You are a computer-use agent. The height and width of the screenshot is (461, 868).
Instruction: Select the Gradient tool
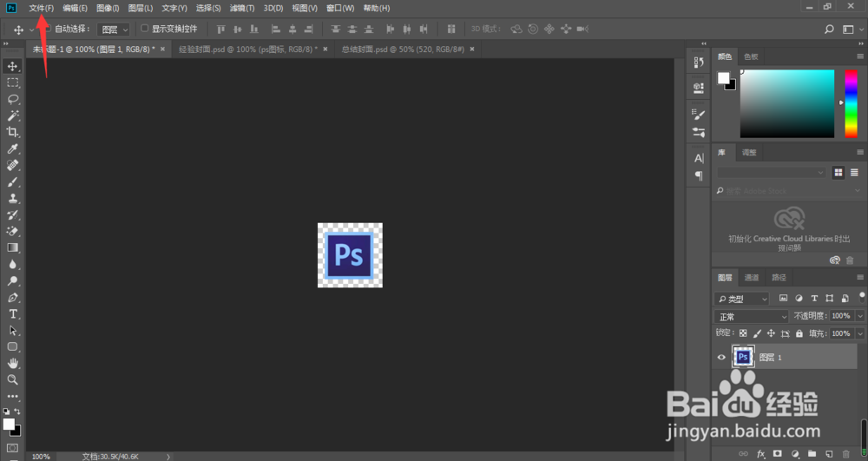coord(12,248)
